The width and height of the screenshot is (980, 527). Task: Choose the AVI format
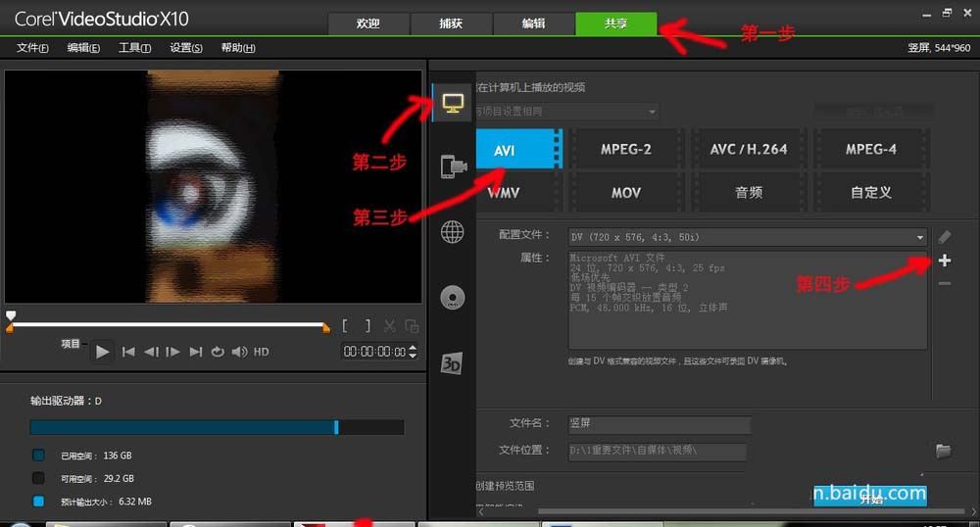[x=518, y=149]
